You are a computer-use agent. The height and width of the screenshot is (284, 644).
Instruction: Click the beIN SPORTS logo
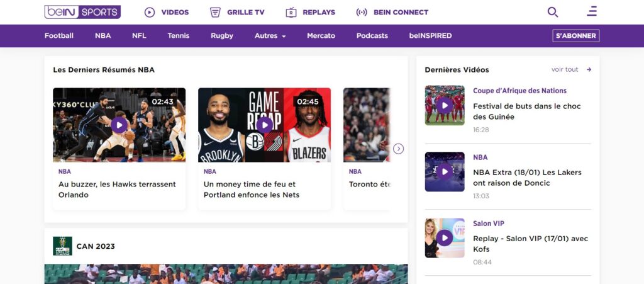click(x=82, y=12)
